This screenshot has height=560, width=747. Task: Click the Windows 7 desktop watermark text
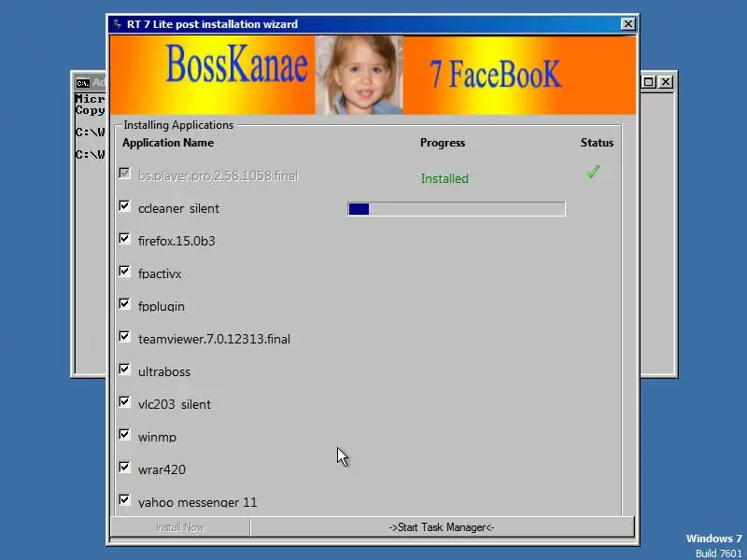click(714, 539)
